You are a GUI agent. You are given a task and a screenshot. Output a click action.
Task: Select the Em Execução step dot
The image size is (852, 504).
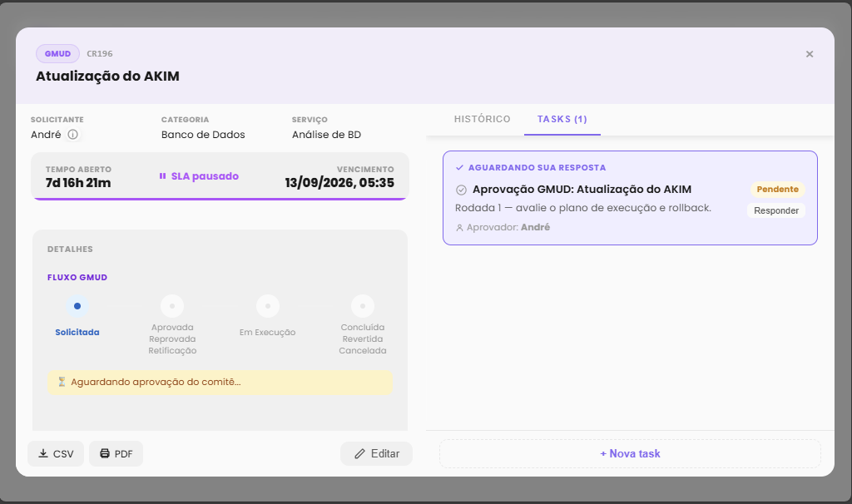click(x=267, y=306)
